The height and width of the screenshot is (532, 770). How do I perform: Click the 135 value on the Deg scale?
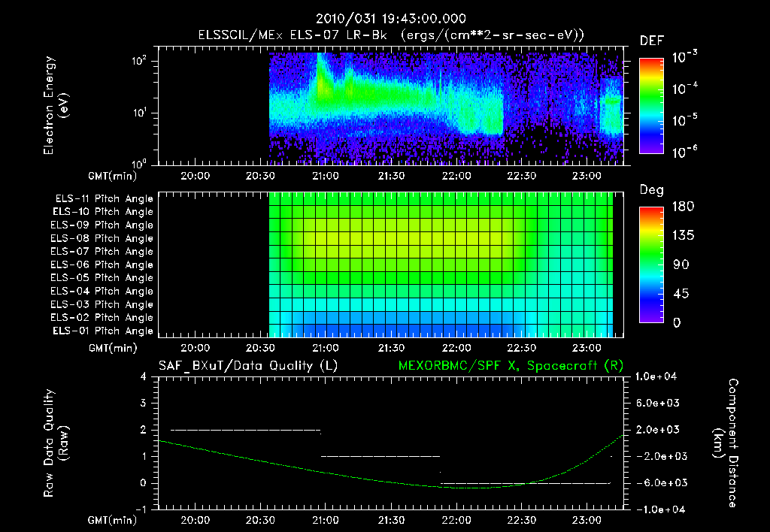683,236
